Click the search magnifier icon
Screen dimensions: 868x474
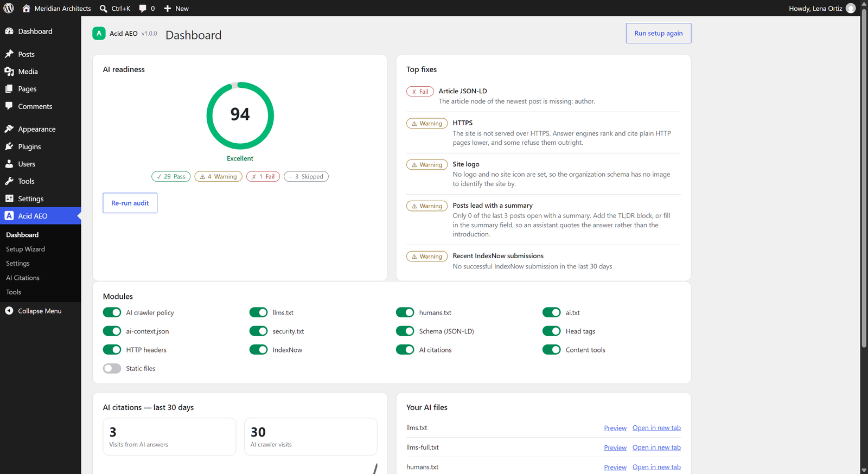[x=103, y=9]
